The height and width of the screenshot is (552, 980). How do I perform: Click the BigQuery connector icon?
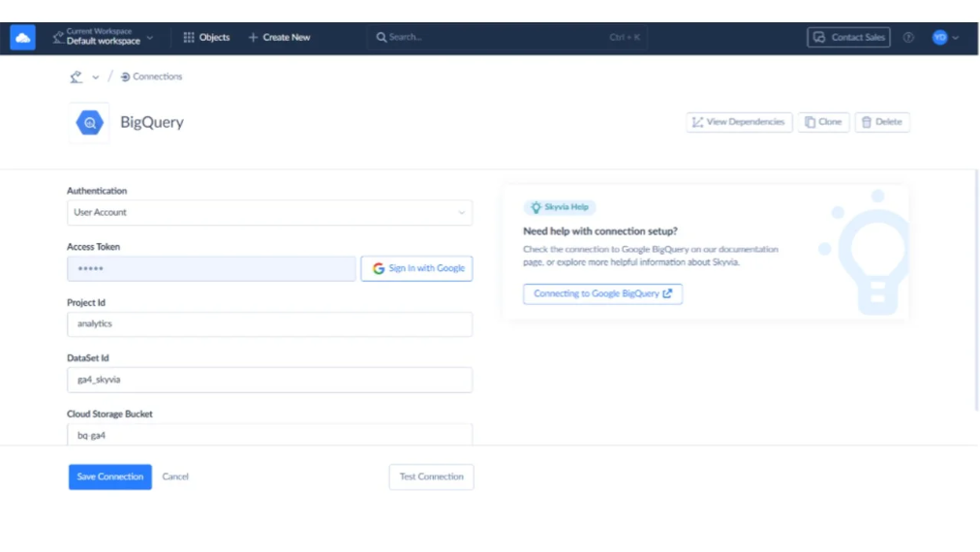click(89, 123)
